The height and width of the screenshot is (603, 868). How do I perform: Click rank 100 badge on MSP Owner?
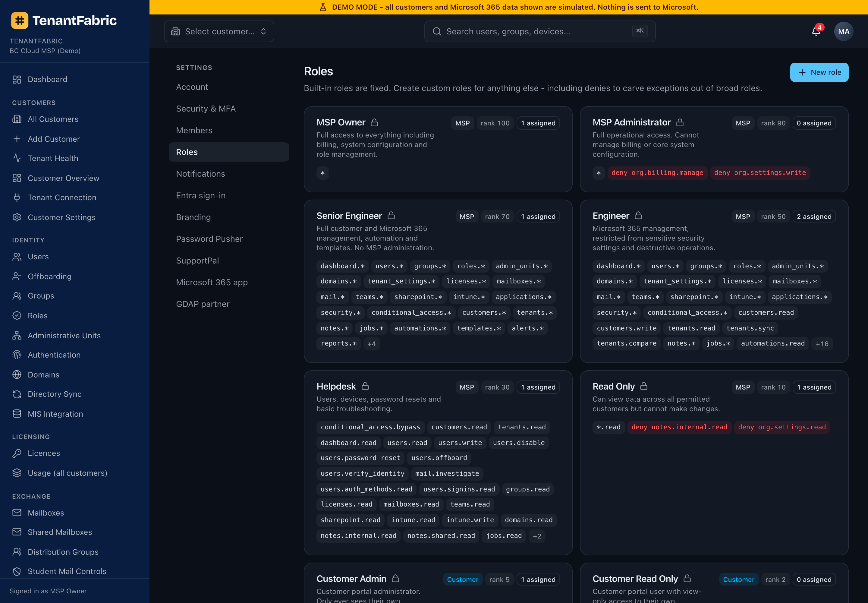[495, 123]
